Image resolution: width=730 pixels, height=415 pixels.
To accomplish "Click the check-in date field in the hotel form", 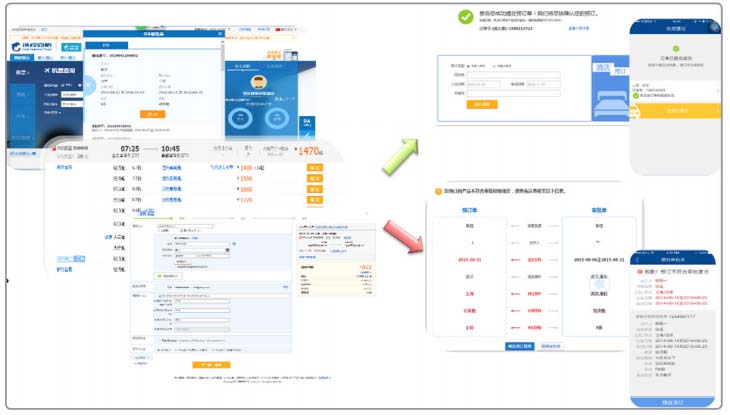I will [x=482, y=85].
